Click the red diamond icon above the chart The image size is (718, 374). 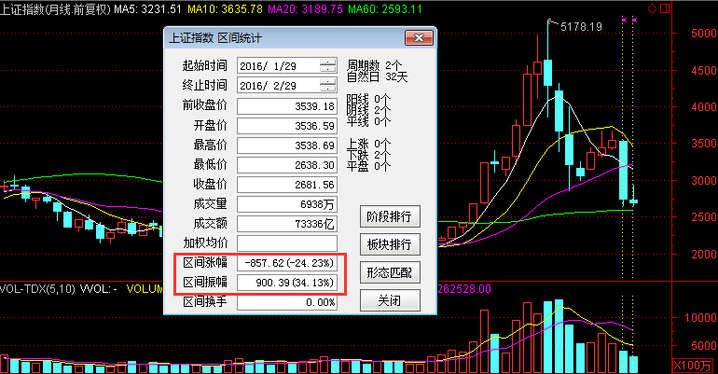(653, 9)
